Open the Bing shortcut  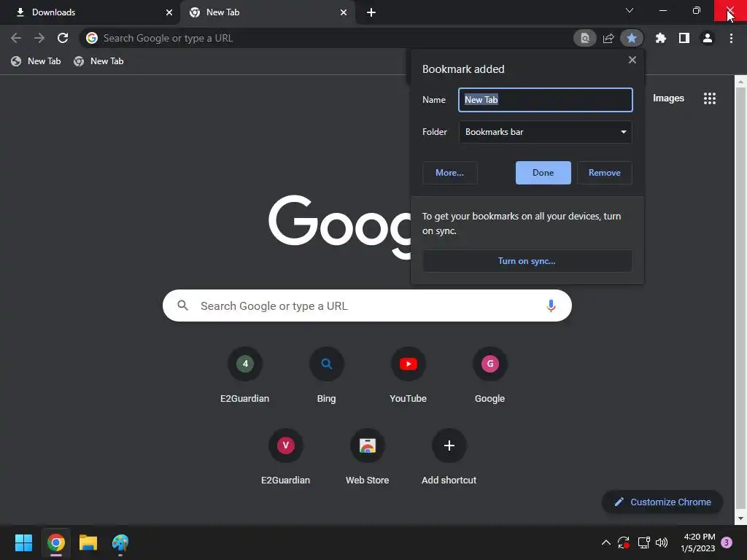[326, 376]
